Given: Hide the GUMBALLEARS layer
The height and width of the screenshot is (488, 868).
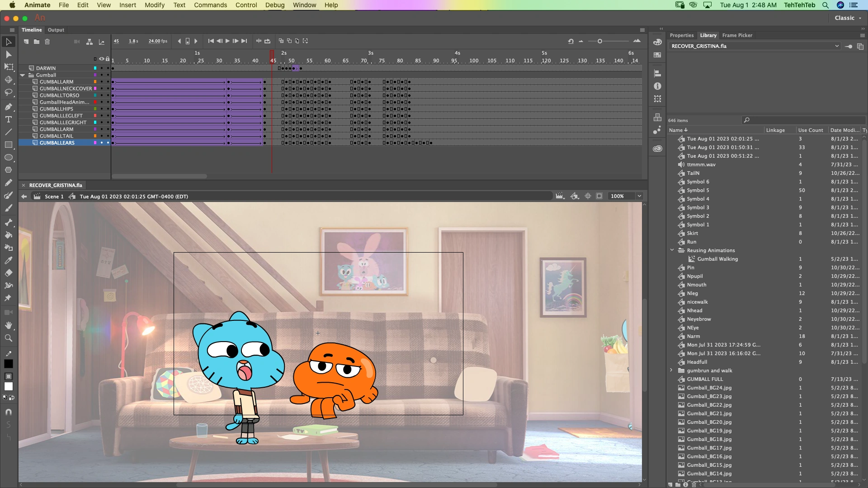Looking at the screenshot, I should 102,143.
